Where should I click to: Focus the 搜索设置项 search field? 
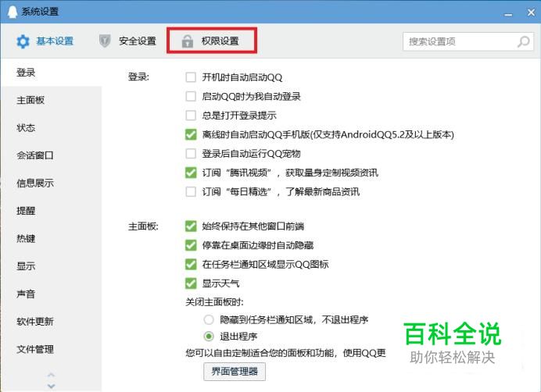[468, 41]
